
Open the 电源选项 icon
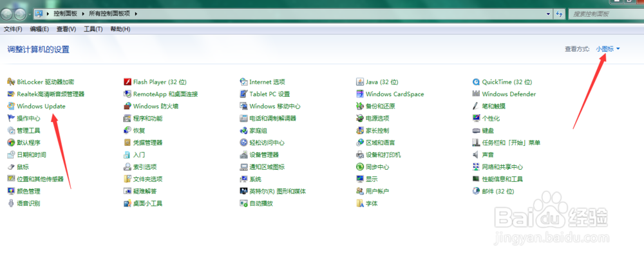pyautogui.click(x=360, y=119)
